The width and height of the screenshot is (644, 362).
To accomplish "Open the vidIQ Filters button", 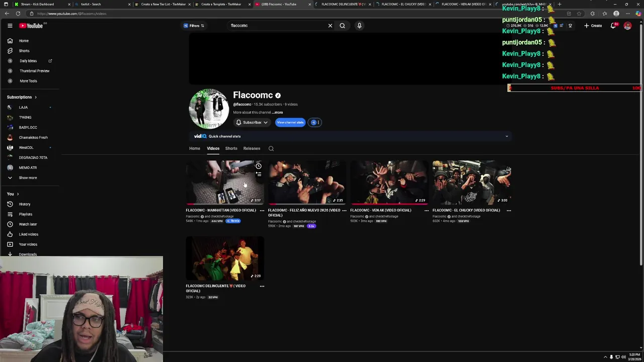I will pyautogui.click(x=194, y=26).
